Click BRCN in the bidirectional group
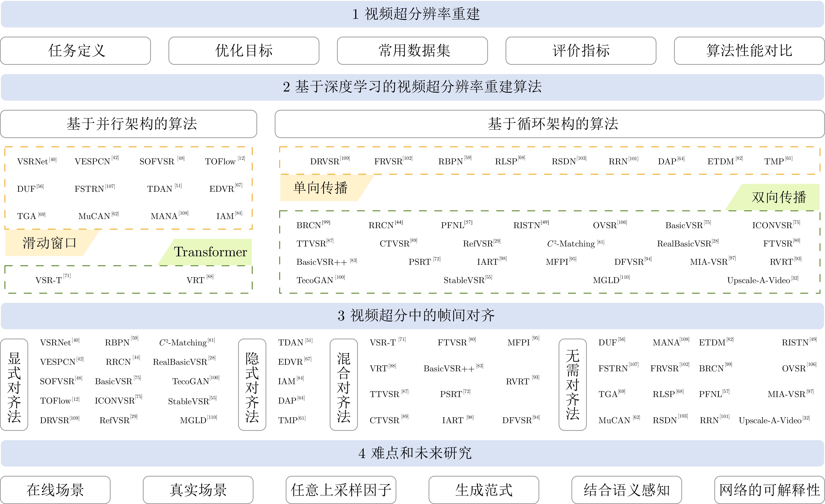 point(313,225)
